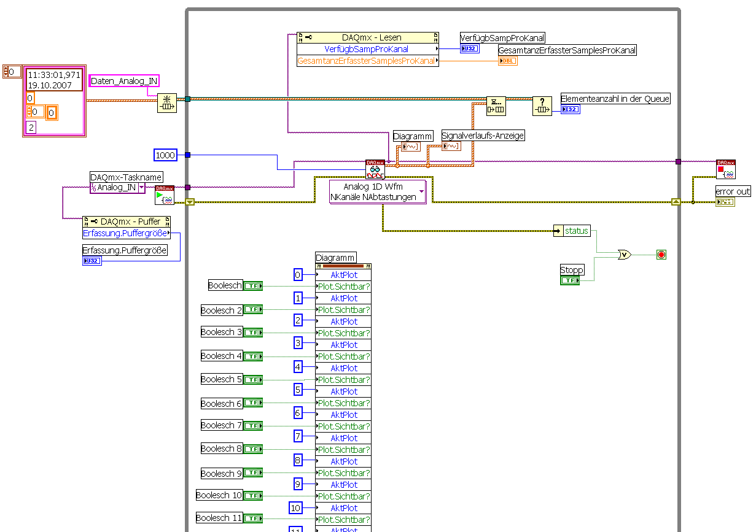Toggle the Boolesch 4 TF terminal

point(253,357)
